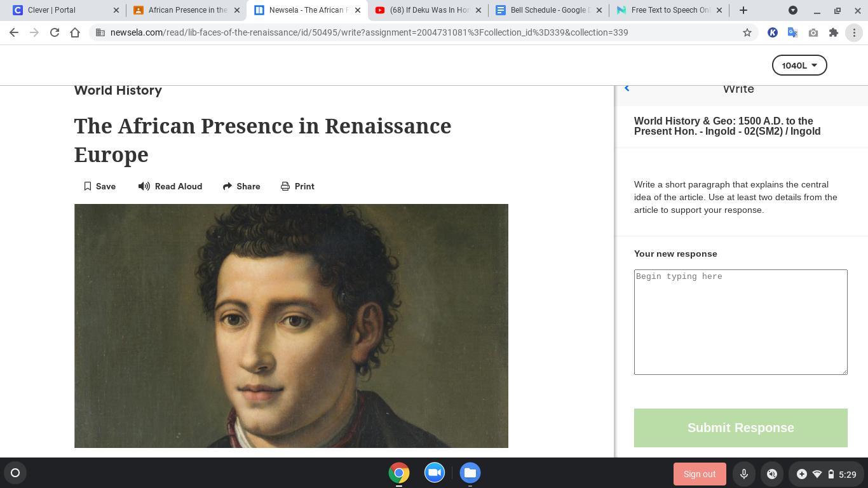
Task: Click the response text box
Action: point(741,322)
